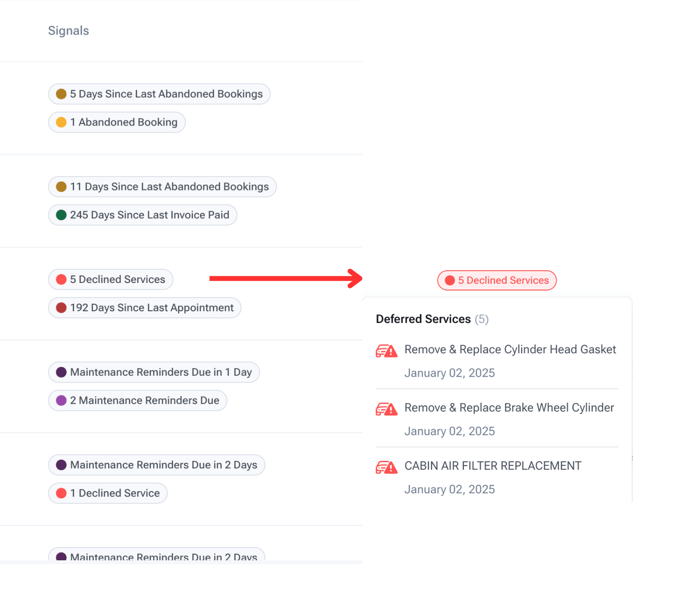Click the green dot on 245 Days Since Last Invoice Paid
The height and width of the screenshot is (598, 688).
click(61, 215)
